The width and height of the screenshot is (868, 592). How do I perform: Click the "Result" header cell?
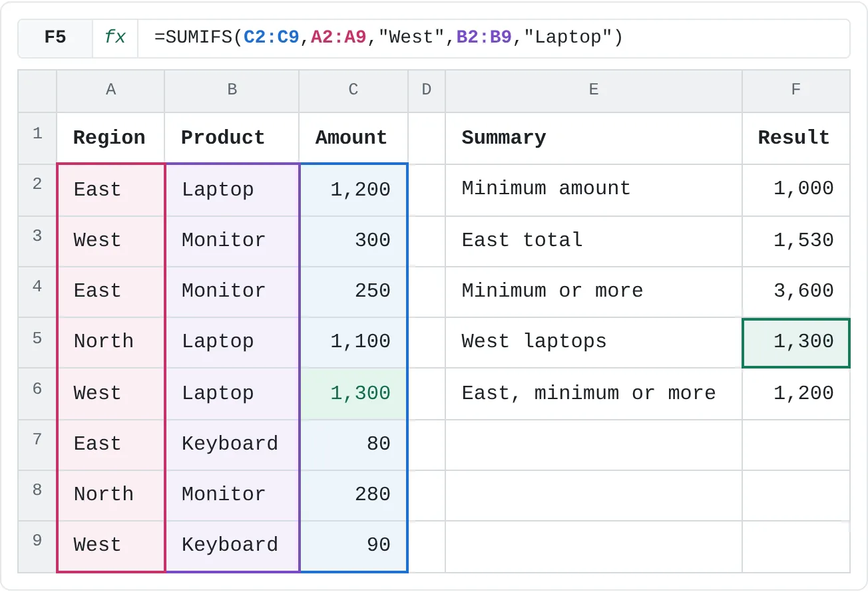[x=796, y=138]
